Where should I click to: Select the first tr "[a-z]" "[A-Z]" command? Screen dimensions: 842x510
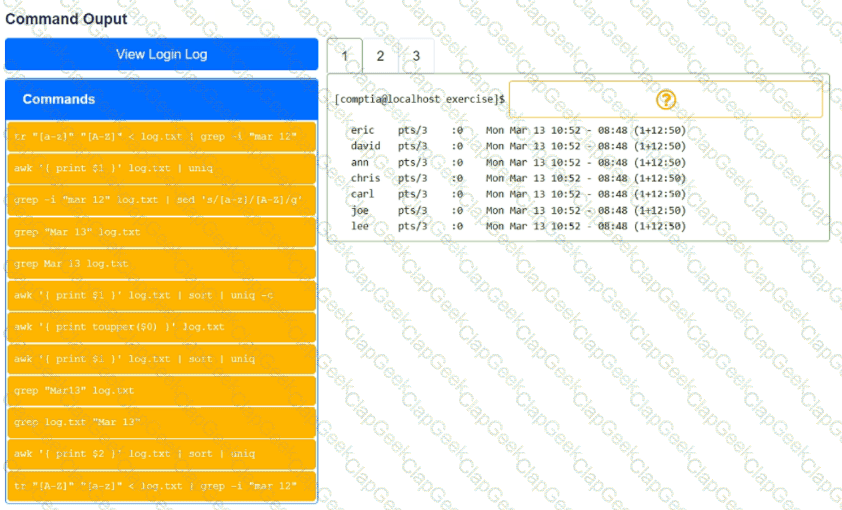coord(161,137)
